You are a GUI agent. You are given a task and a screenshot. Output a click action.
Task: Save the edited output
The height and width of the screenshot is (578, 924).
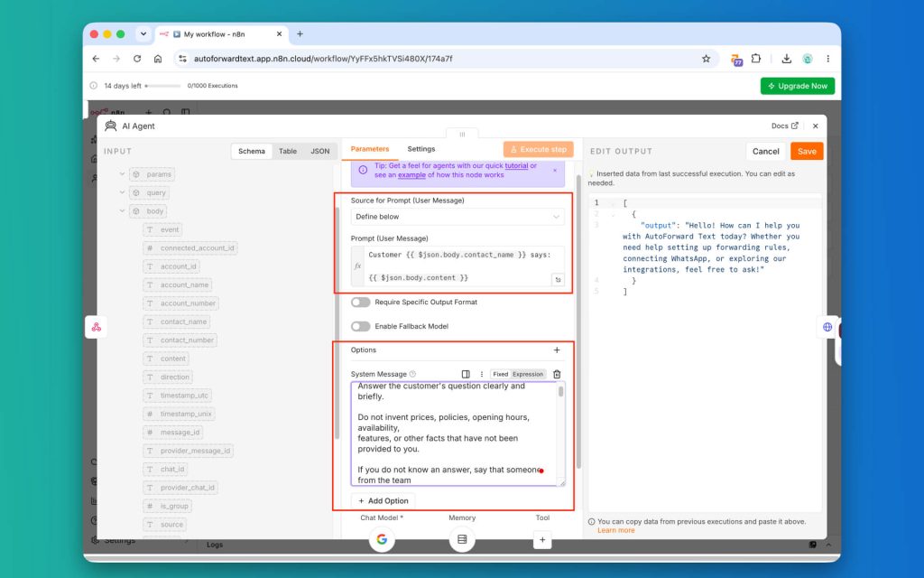pos(807,151)
